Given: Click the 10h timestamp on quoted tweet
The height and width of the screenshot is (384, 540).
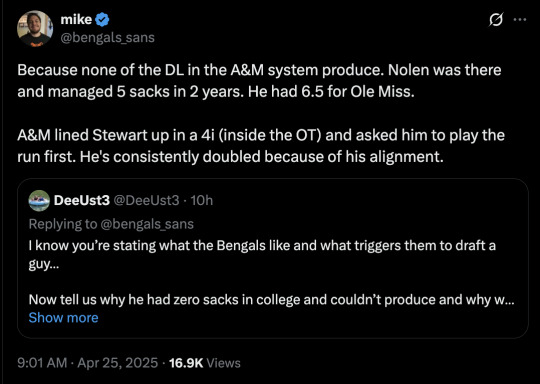Looking at the screenshot, I should pos(202,200).
